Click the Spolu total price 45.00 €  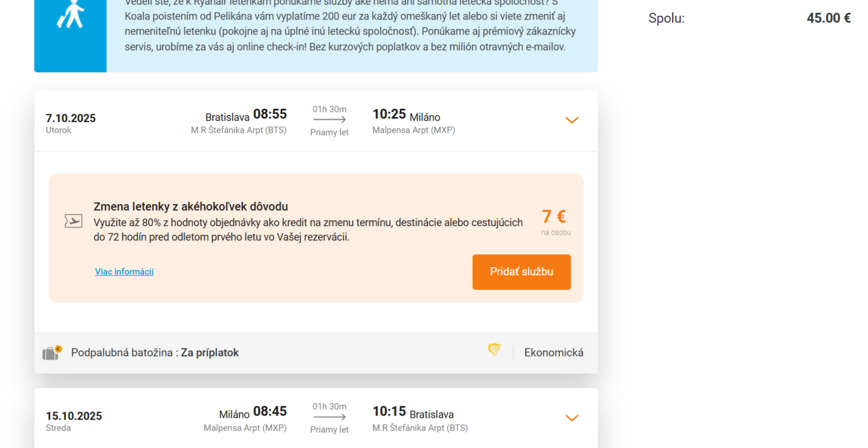point(829,18)
